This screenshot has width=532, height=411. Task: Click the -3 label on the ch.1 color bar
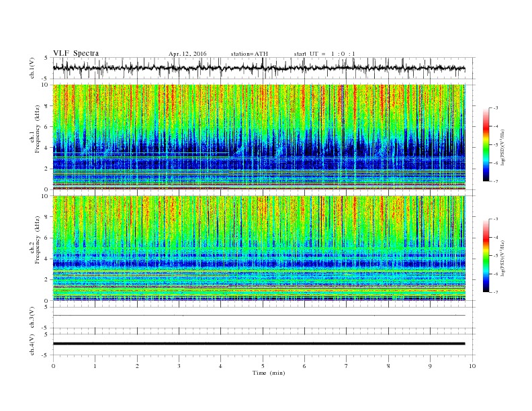[494, 108]
